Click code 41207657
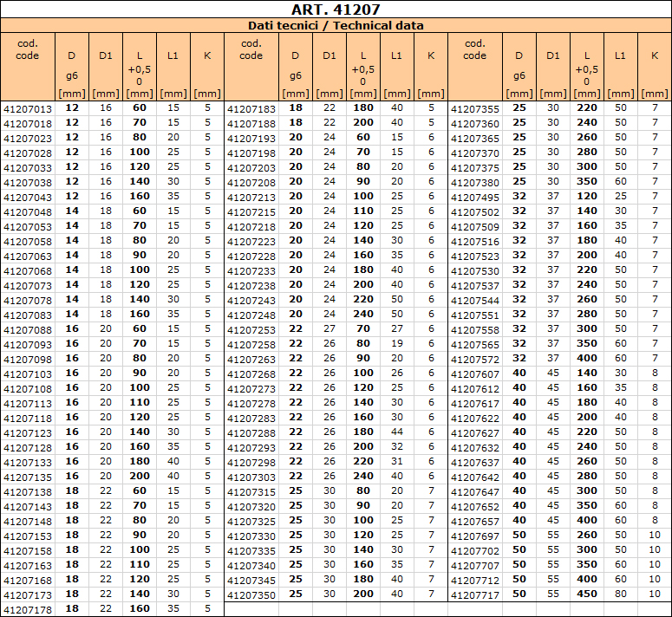This screenshot has height=617, width=672. point(475,522)
